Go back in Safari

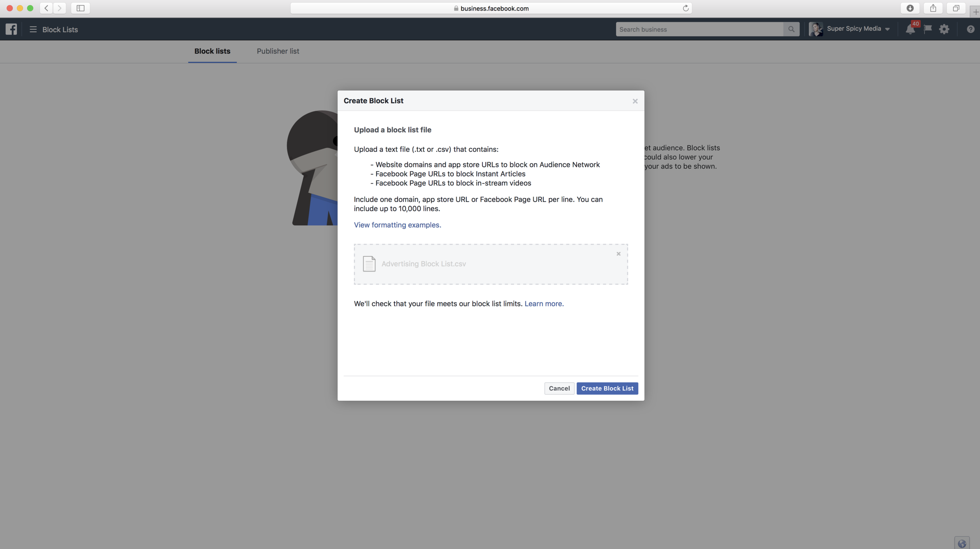click(46, 8)
